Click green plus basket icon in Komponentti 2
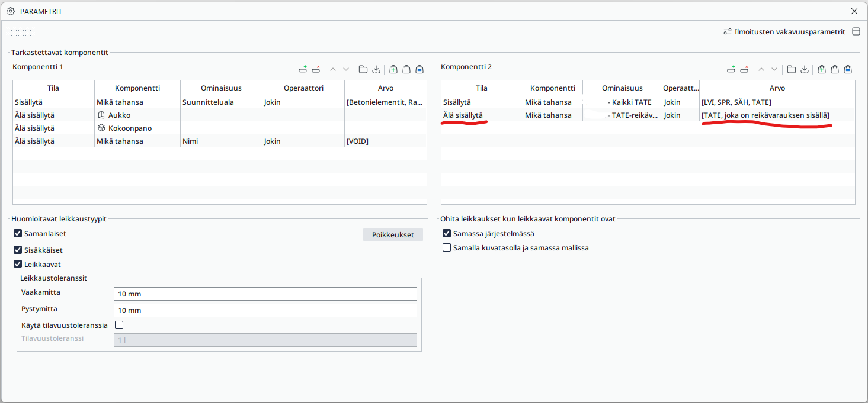 coord(822,69)
